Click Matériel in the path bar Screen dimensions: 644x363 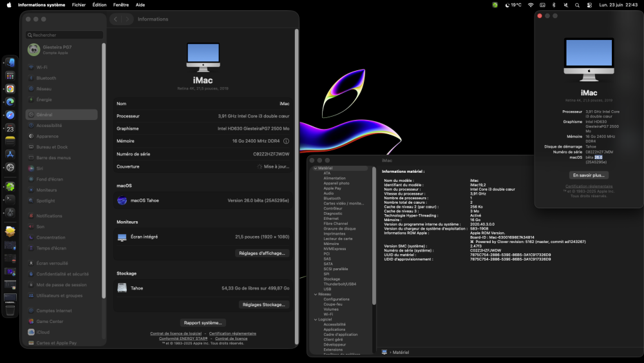click(x=401, y=352)
